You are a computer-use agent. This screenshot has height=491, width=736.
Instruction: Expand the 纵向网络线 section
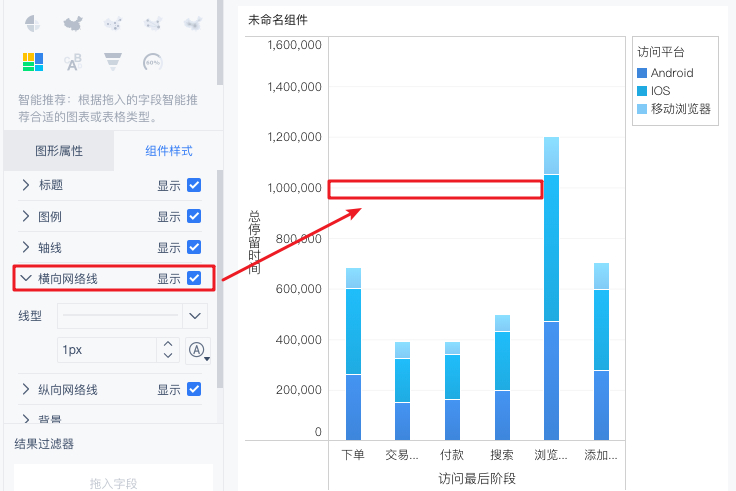(x=26, y=389)
